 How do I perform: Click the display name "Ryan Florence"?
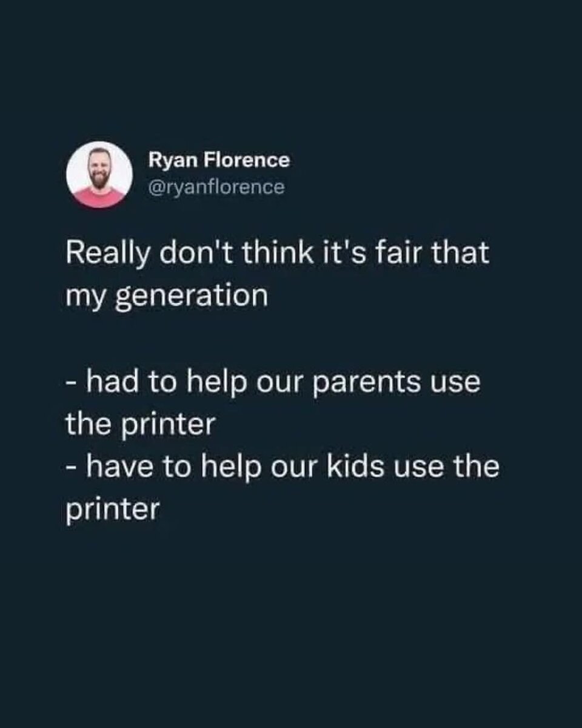219,161
